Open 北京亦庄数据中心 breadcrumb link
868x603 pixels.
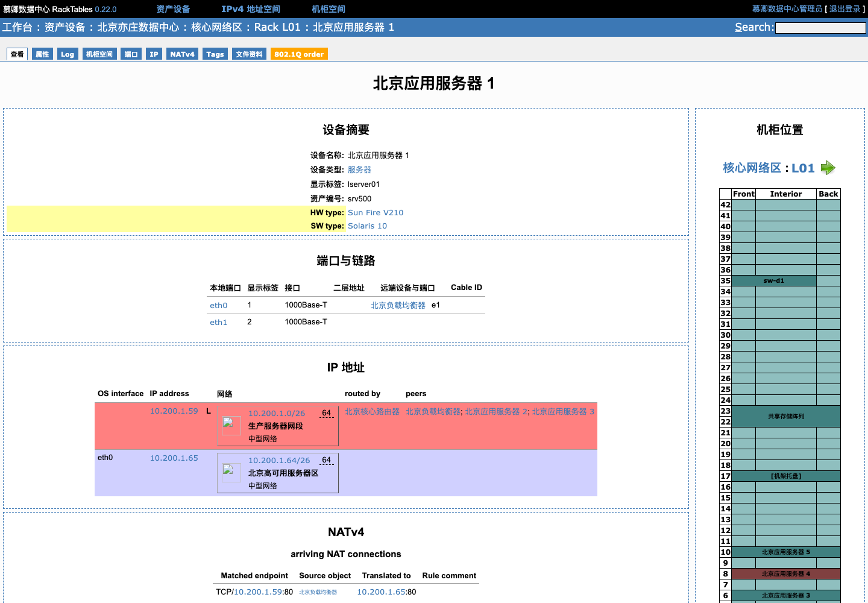[x=138, y=27]
